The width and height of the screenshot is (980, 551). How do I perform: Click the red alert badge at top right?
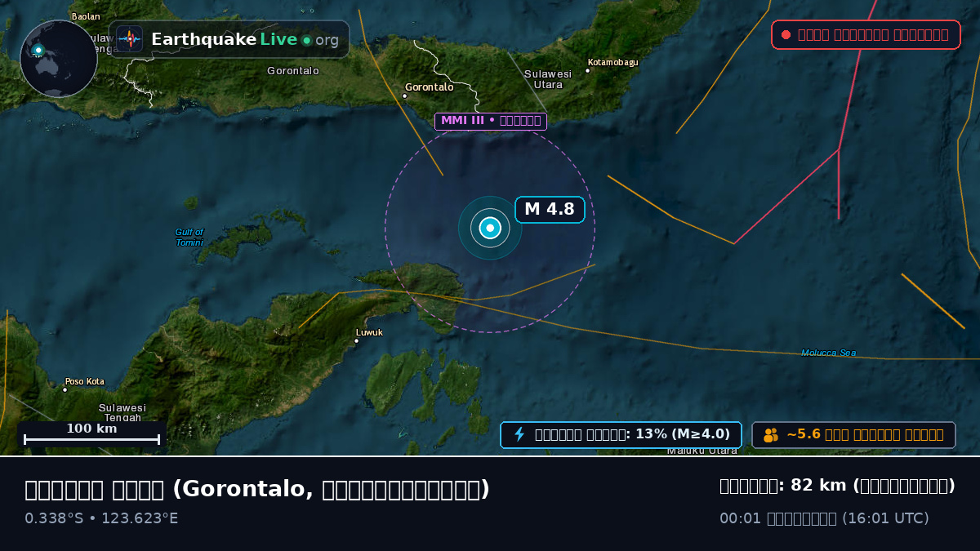point(866,34)
